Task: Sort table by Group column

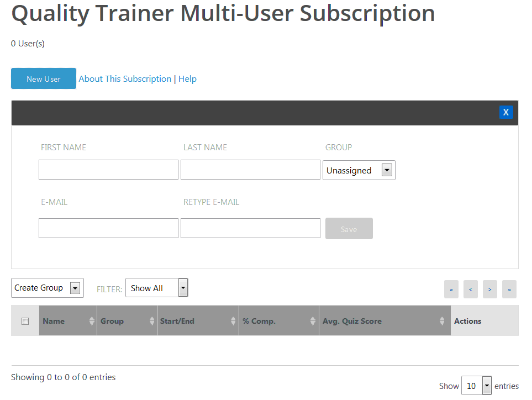Action: [x=127, y=320]
